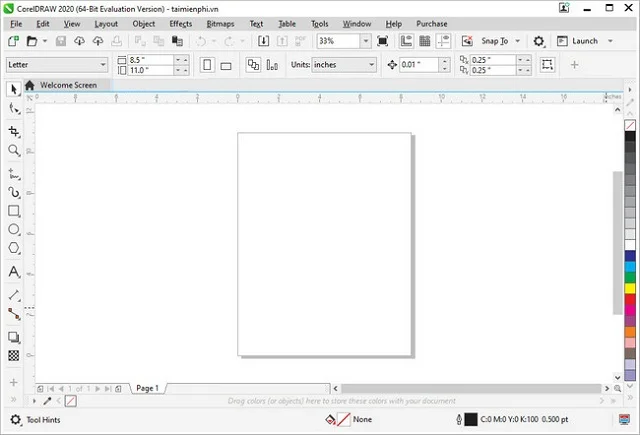
Task: Toggle Treat as filled button
Action: pyautogui.click(x=547, y=64)
